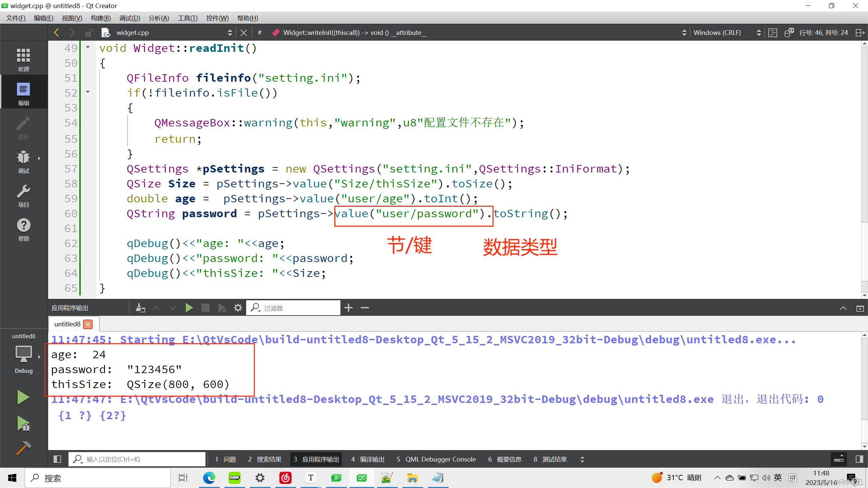This screenshot has width=868, height=488.
Task: Open the Welcome mode in the sidebar
Action: pos(23,58)
